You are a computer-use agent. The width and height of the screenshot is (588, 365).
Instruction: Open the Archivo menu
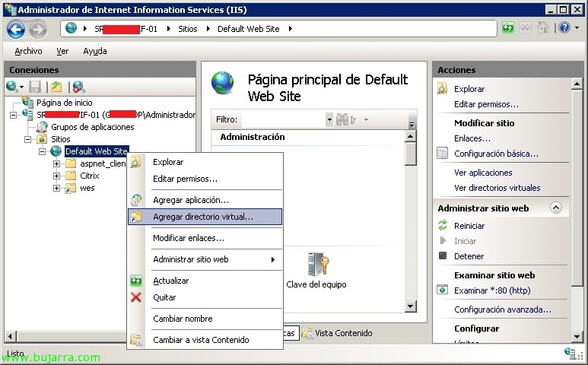[28, 51]
